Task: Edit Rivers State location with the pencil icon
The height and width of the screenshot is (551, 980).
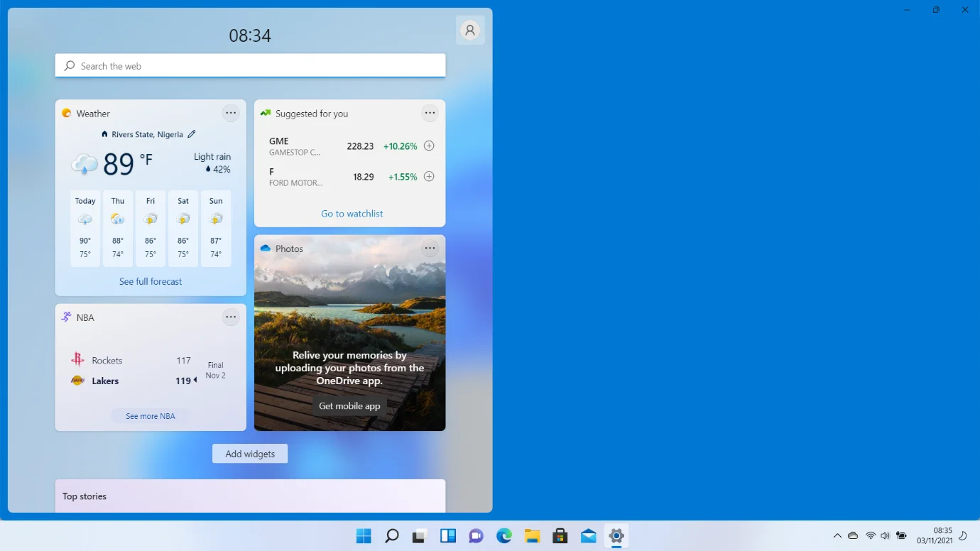Action: click(x=192, y=134)
